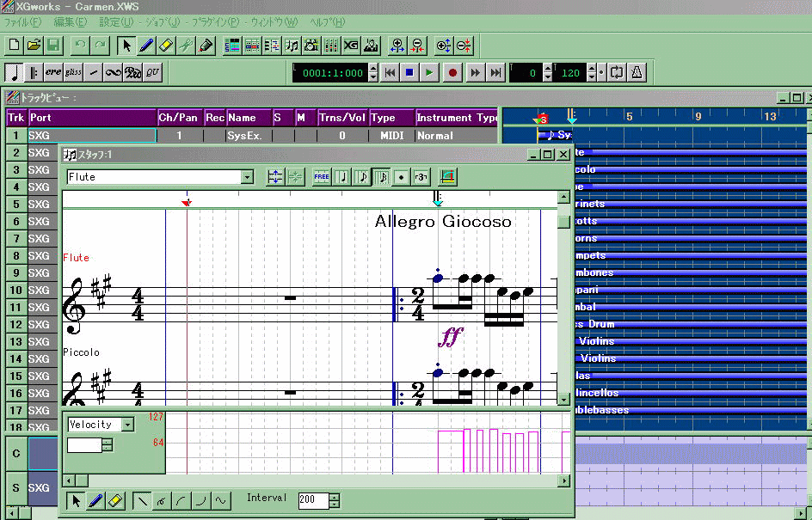Open the 編集(E) menu
812x520 pixels.
coord(71,22)
